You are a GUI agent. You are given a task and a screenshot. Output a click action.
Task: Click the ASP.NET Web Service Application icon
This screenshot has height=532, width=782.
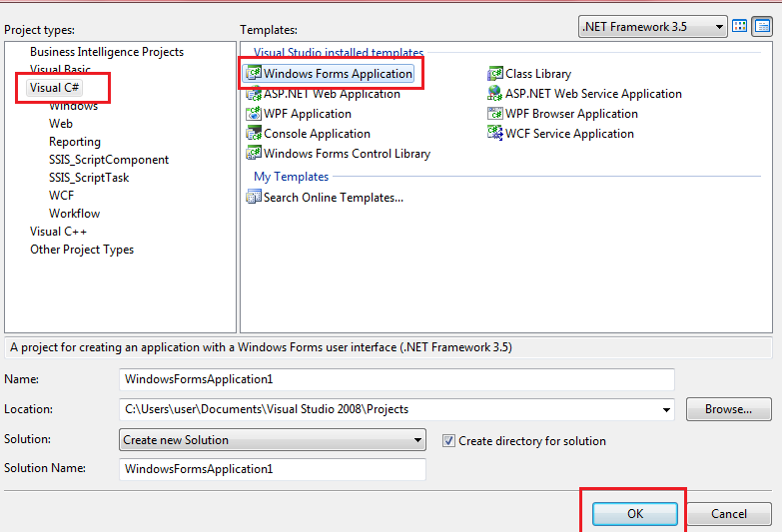[x=495, y=94]
